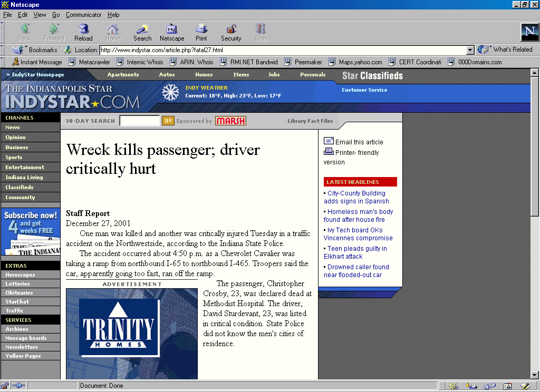This screenshot has height=392, width=540.
Task: Open Navigator component bar icon
Action: (454, 386)
